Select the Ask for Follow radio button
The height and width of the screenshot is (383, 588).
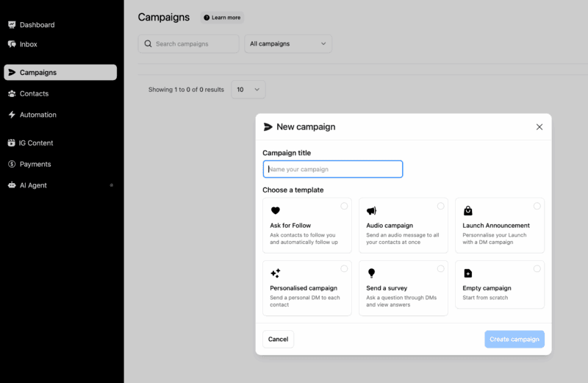[344, 206]
